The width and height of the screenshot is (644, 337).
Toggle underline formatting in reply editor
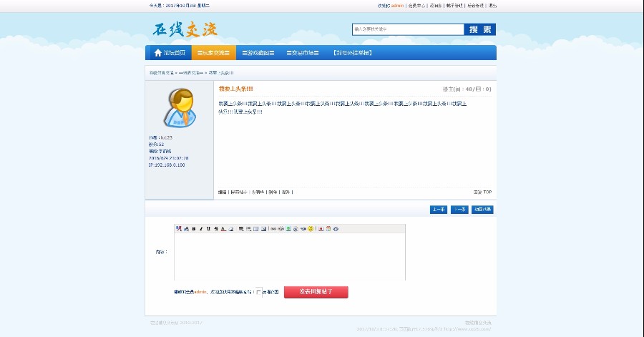[209, 229]
